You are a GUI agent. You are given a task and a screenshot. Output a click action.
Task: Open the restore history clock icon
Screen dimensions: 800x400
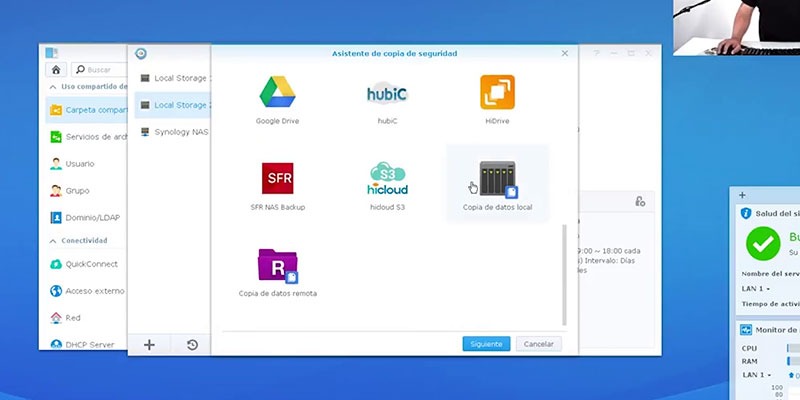[192, 345]
